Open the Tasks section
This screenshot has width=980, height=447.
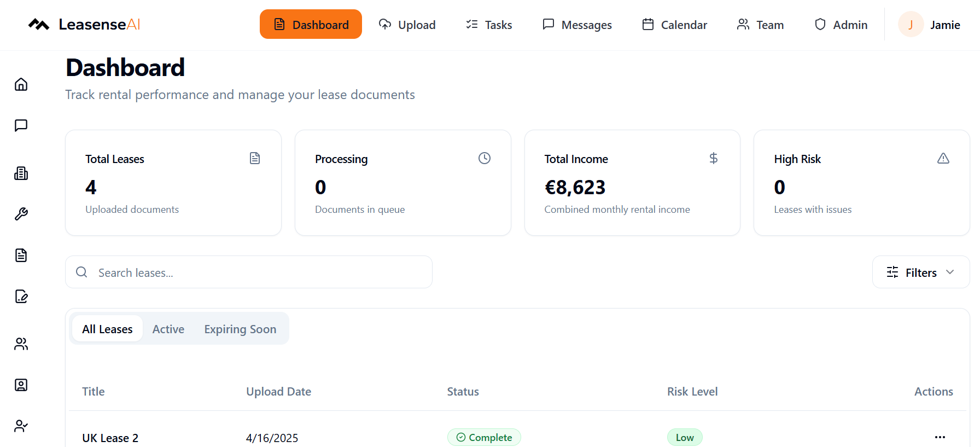[489, 25]
